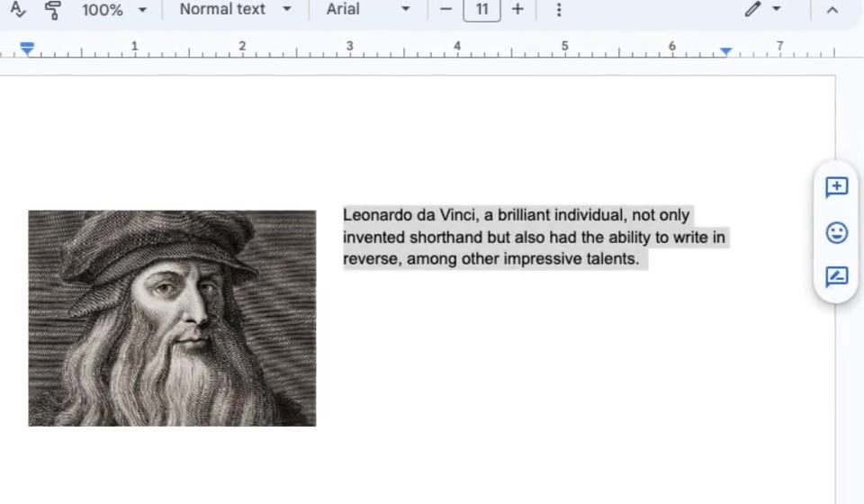The width and height of the screenshot is (864, 504).
Task: Open the Arial font dropdown
Action: coord(368,9)
